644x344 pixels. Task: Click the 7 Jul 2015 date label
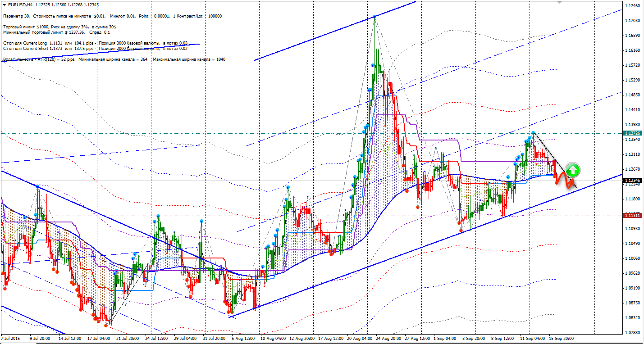tap(12, 338)
